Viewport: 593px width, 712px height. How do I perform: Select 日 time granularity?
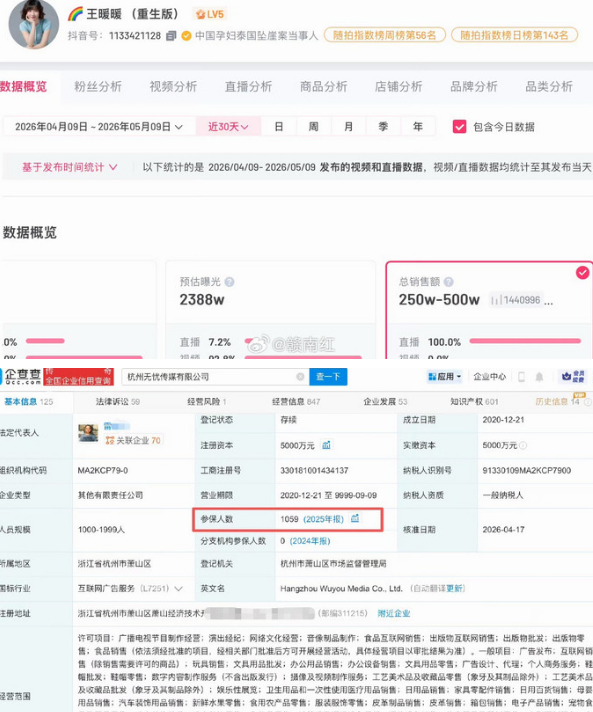[x=279, y=127]
